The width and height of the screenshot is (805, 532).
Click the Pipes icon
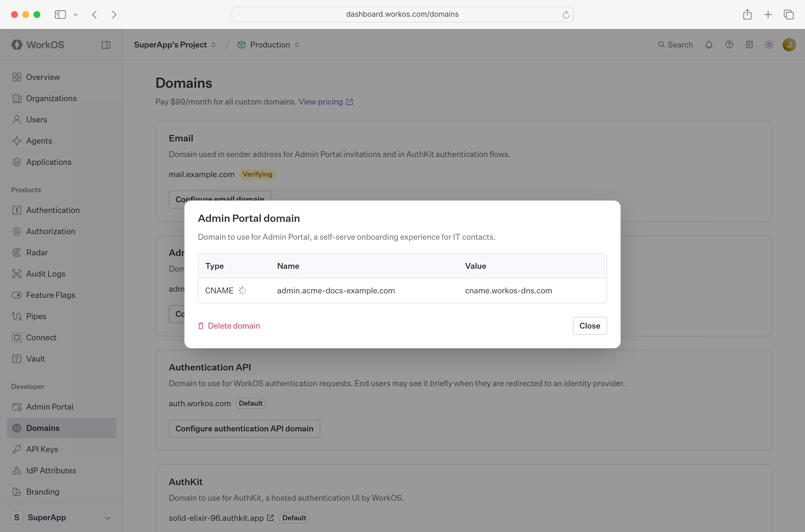(x=16, y=316)
